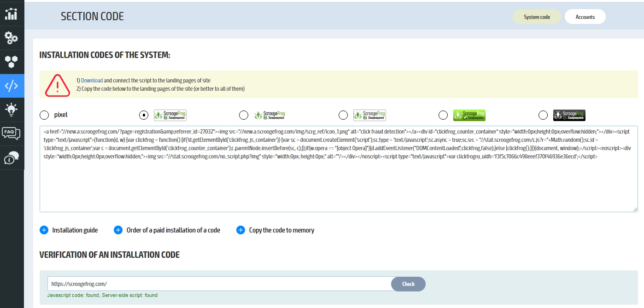The image size is (644, 308).
Task: Click the Download script link
Action: 92,81
